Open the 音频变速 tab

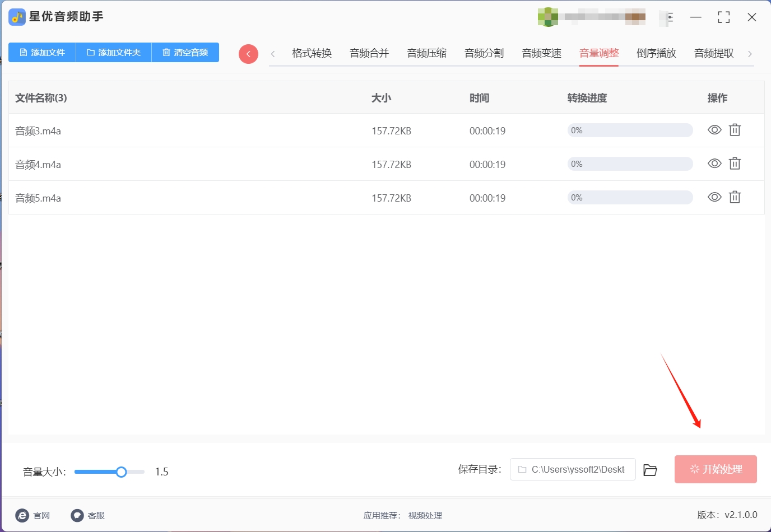pos(542,53)
